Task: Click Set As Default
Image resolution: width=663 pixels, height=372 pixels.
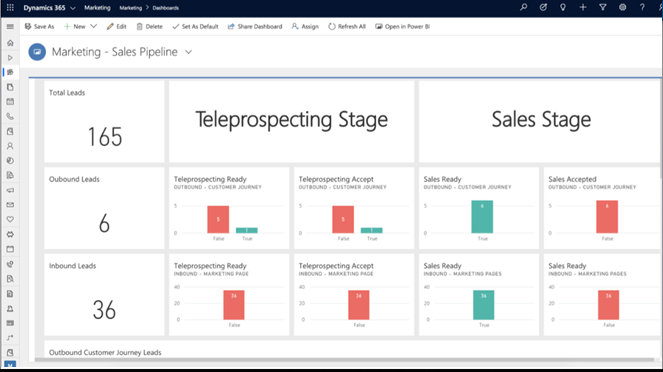Action: coord(195,27)
